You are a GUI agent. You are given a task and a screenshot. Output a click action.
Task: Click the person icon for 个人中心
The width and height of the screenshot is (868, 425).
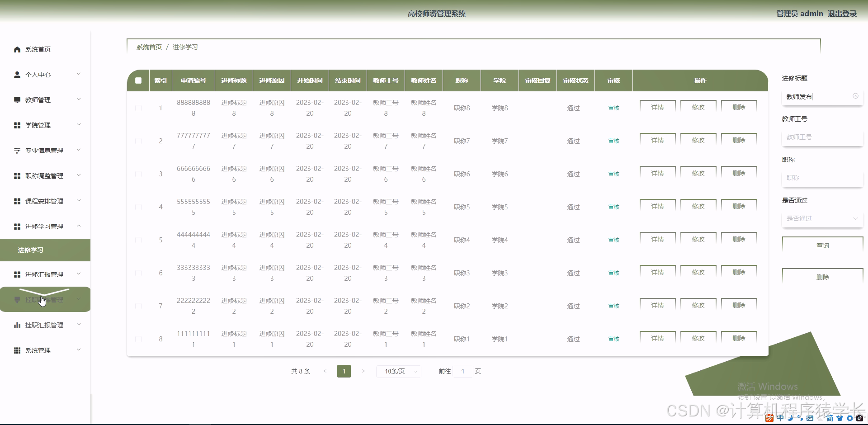tap(17, 75)
